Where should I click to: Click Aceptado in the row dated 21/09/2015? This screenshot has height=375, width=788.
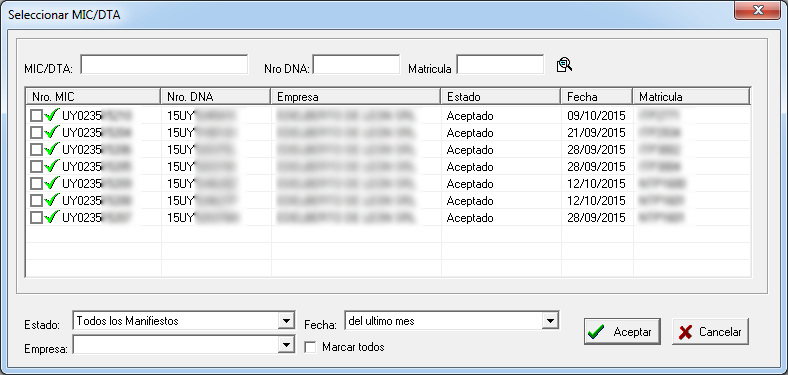pyautogui.click(x=470, y=133)
